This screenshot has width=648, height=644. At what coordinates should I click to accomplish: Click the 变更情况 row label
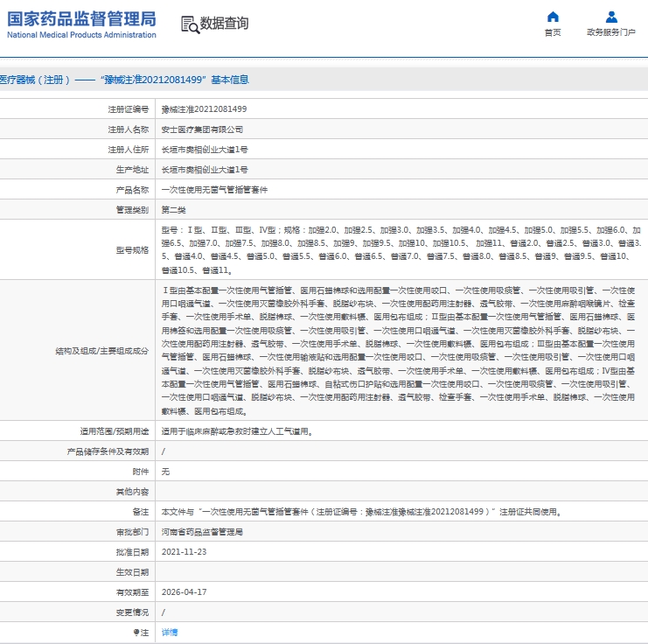point(132,612)
